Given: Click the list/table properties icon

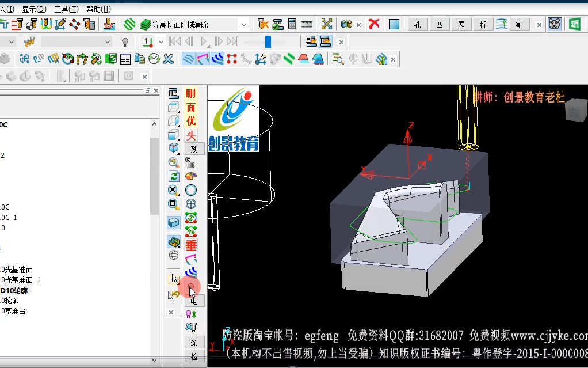Looking at the screenshot, I should point(125,59).
